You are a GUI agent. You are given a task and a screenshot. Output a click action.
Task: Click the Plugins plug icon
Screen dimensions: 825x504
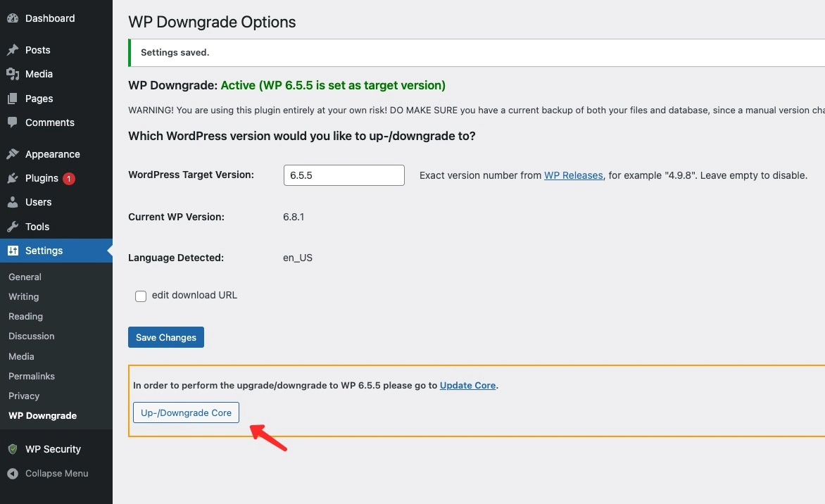click(13, 178)
